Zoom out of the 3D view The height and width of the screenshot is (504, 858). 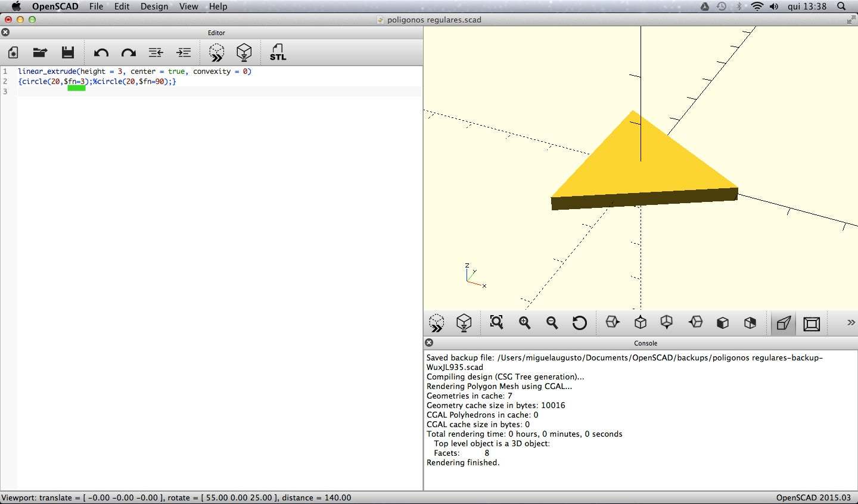pyautogui.click(x=552, y=322)
